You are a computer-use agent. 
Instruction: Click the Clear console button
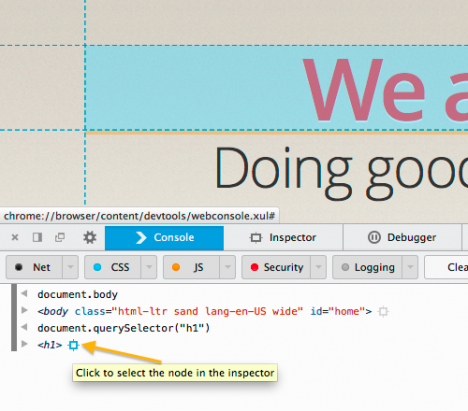point(446,267)
